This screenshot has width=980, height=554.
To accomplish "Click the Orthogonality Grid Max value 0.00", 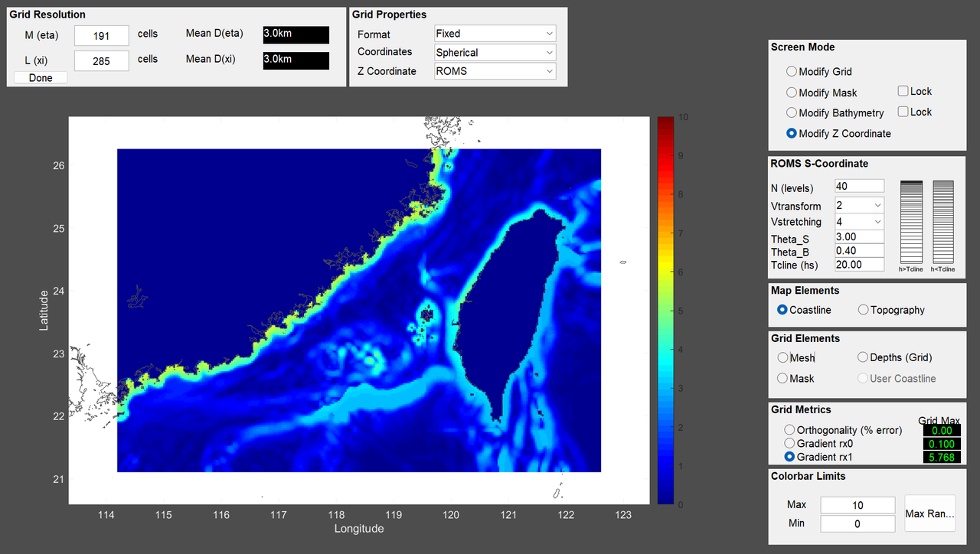I will click(x=942, y=431).
